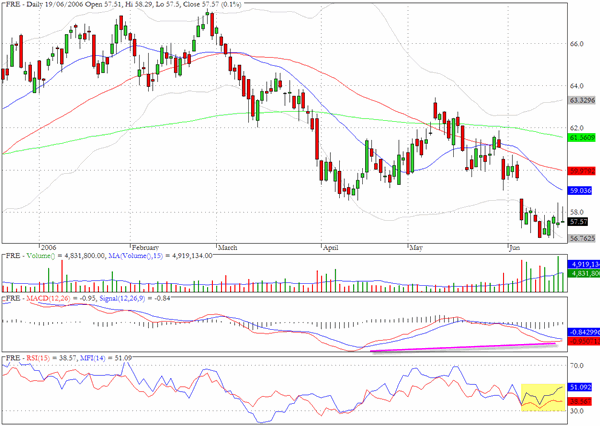
Task: Click the 62.0 price axis label
Action: (577, 128)
